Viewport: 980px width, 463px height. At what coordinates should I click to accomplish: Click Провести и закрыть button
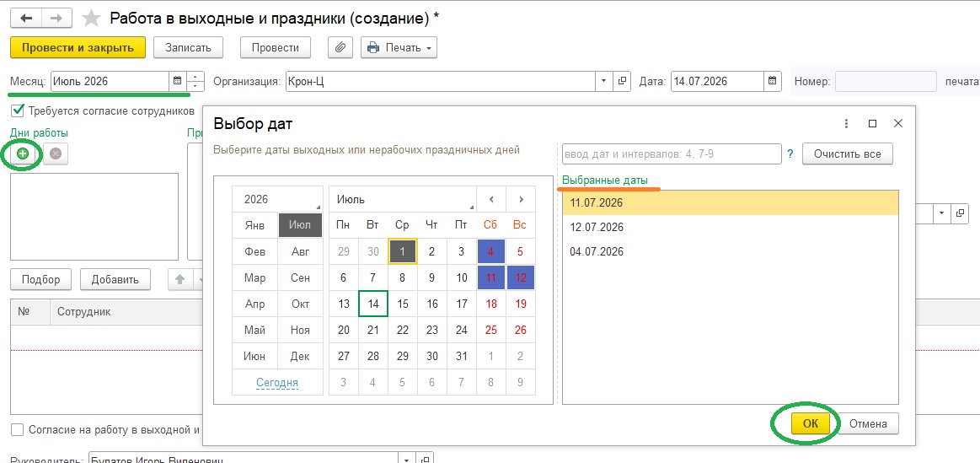(78, 47)
